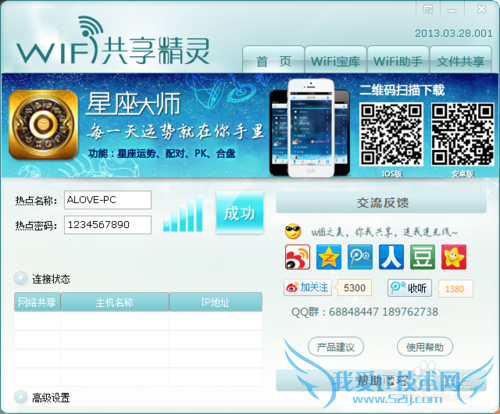This screenshot has height=414, width=500.
Task: Switch to the 首页 tab
Action: click(x=273, y=60)
